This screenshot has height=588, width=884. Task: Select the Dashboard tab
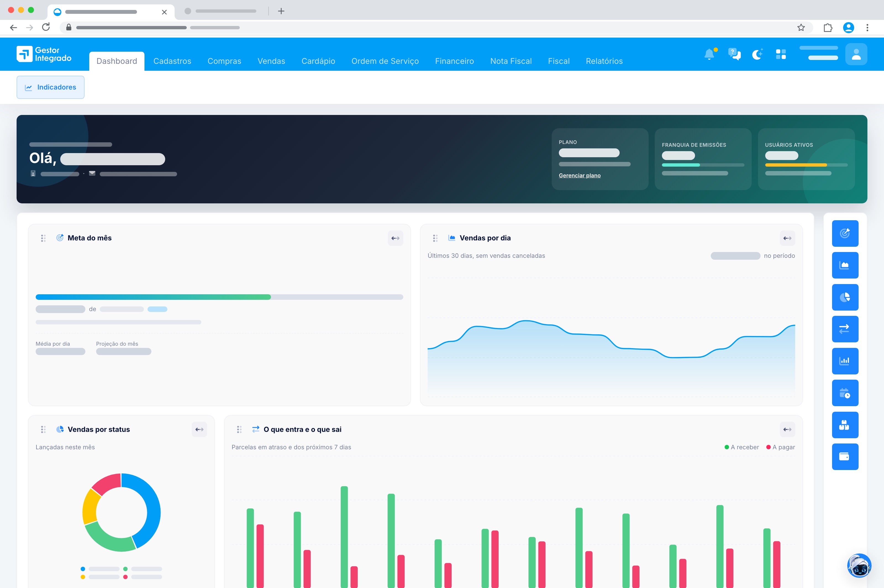117,61
